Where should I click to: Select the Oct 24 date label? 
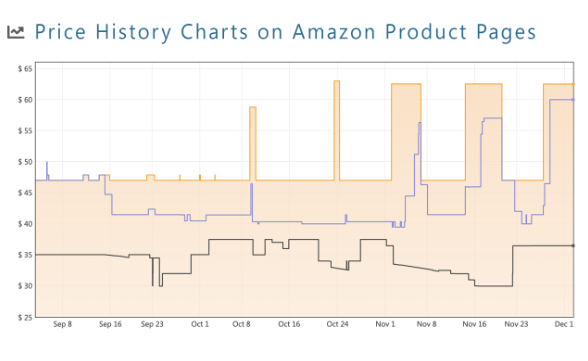pyautogui.click(x=338, y=324)
